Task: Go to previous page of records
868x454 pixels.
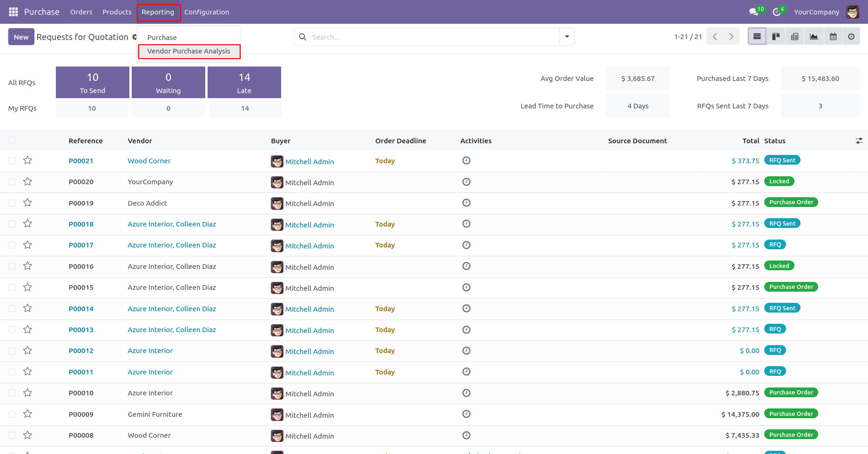Action: [714, 36]
